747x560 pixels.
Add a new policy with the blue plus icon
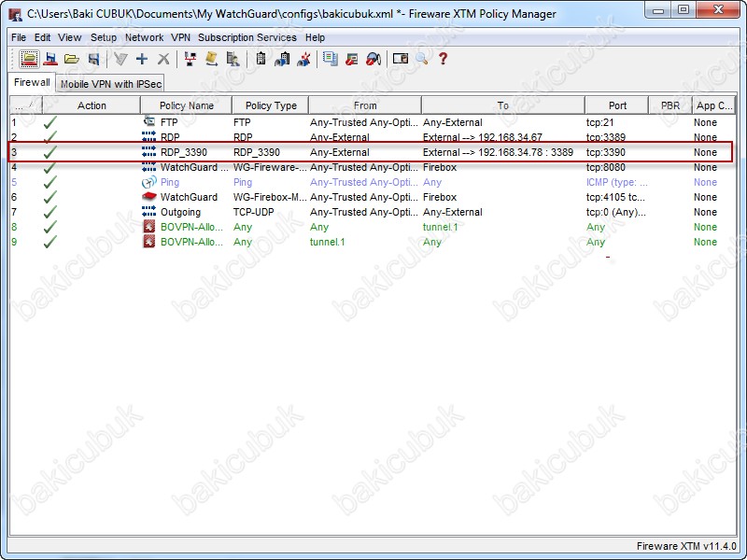(x=142, y=59)
